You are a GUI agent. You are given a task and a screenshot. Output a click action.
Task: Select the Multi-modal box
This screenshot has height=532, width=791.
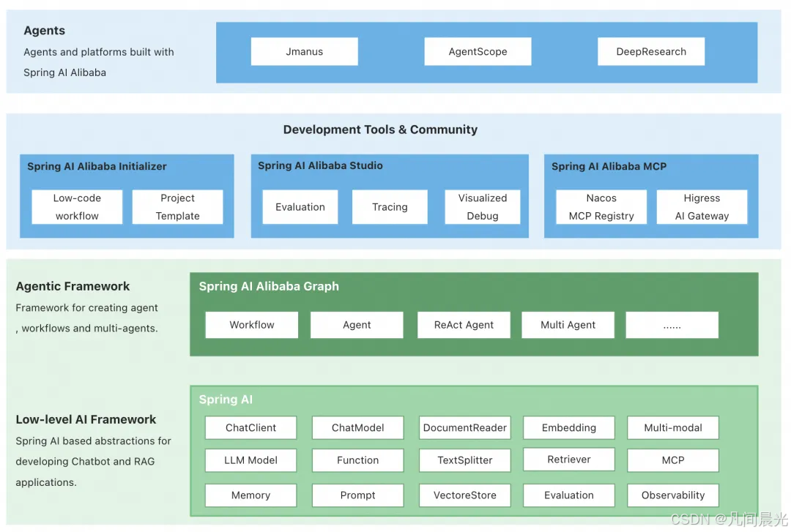(673, 427)
